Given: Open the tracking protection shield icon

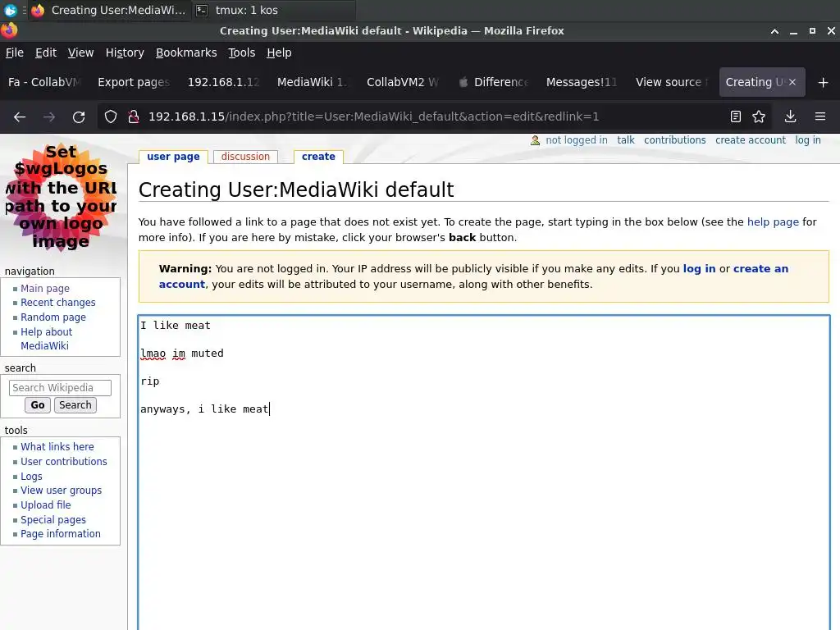Looking at the screenshot, I should tap(111, 116).
